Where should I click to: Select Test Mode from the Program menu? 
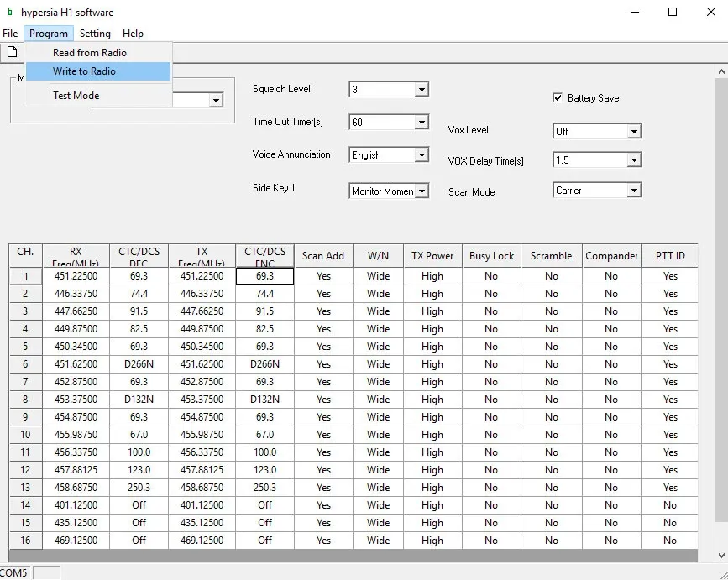pyautogui.click(x=76, y=96)
